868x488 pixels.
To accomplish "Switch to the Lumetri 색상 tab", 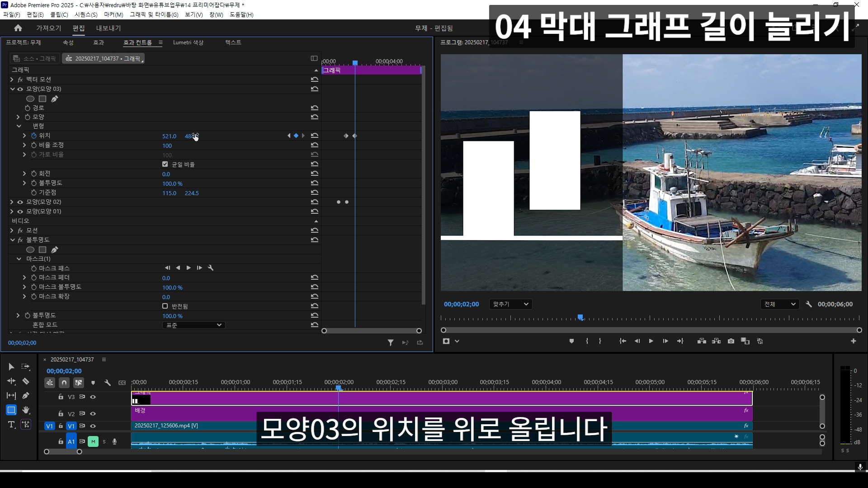I will click(x=188, y=42).
